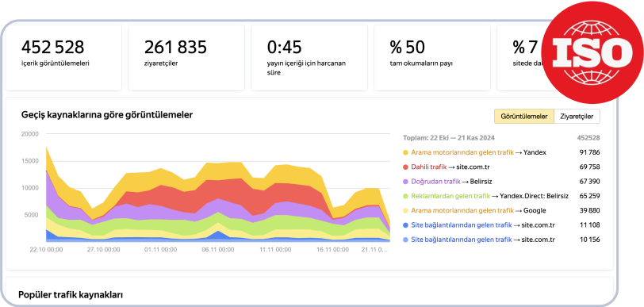This screenshot has height=307, width=644.
Task: Click the value 67 390 for Doğrudan trafik
Action: click(589, 181)
